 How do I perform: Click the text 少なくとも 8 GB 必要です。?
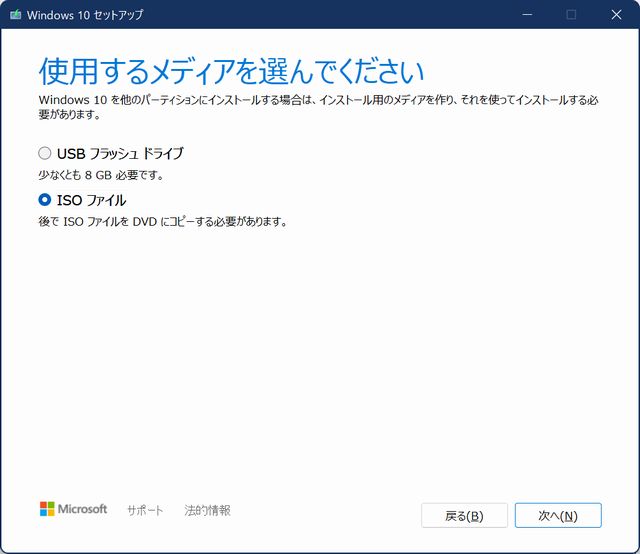[101, 176]
